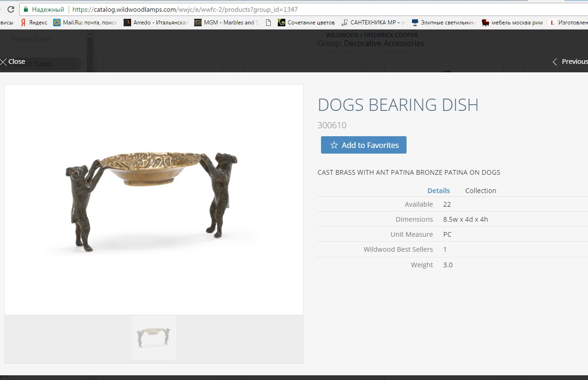588x380 pixels.
Task: Add Dogs Bearing Dish to Favorites
Action: pos(364,145)
